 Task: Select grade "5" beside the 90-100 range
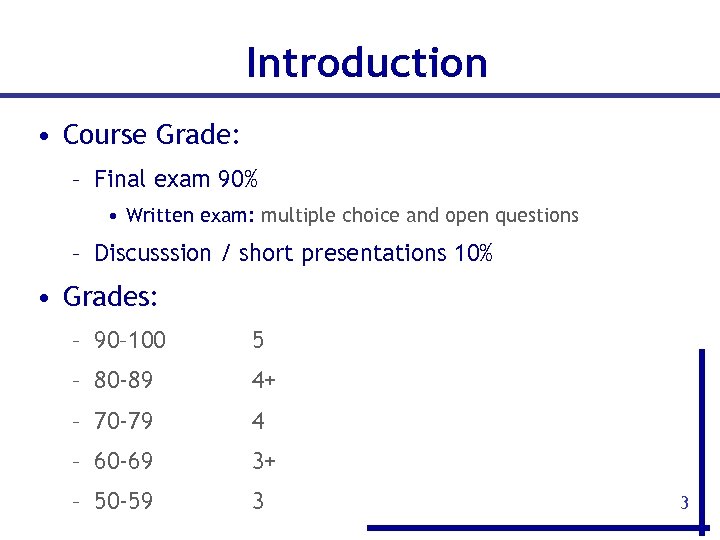click(x=258, y=341)
